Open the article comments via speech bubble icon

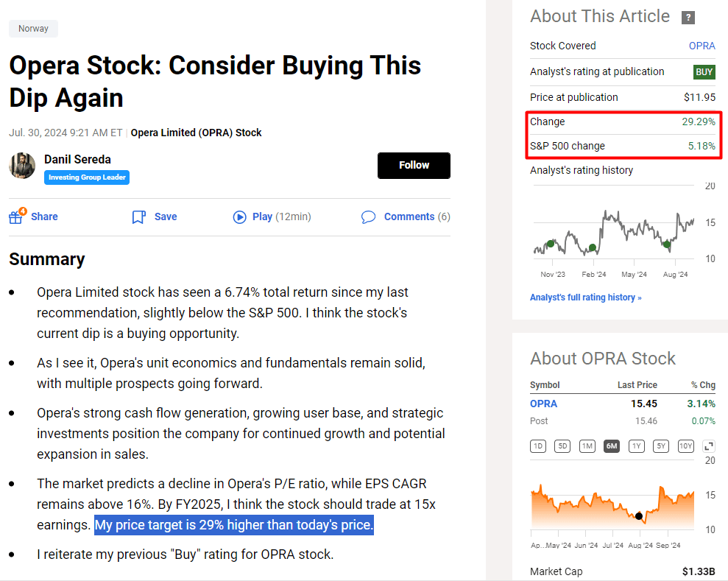(368, 216)
